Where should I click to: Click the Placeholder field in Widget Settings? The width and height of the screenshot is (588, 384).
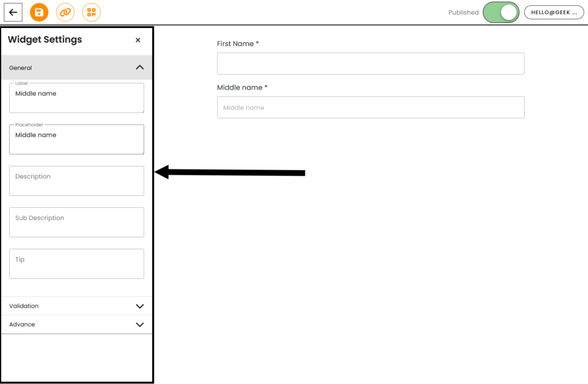click(76, 139)
